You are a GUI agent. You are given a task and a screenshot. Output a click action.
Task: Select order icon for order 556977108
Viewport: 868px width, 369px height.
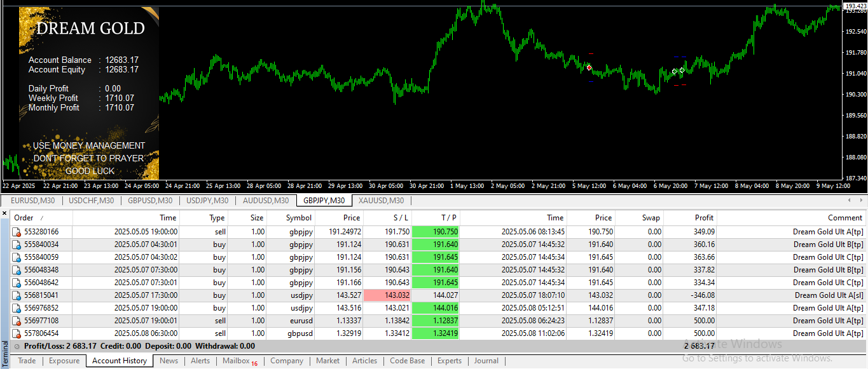click(17, 321)
